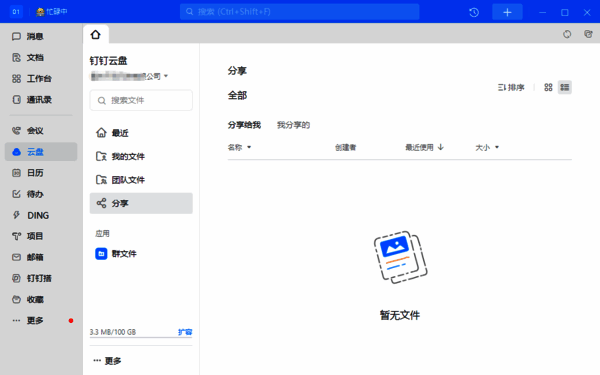Open the sort (排序) menu

click(x=511, y=87)
